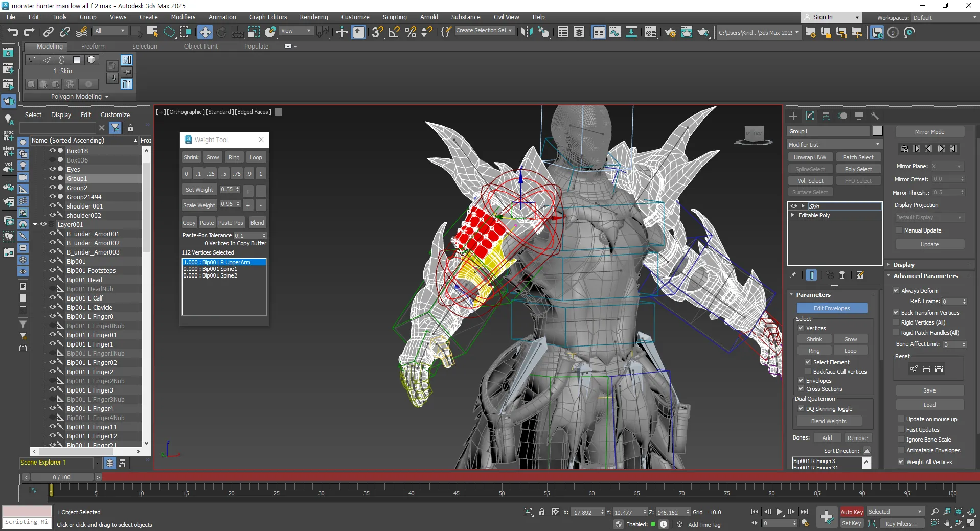Open the Graph Editors menu
980x531 pixels.
[268, 17]
